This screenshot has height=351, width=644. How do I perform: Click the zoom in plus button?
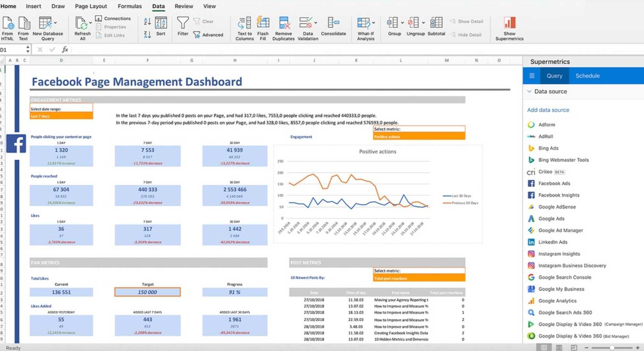[638, 347]
